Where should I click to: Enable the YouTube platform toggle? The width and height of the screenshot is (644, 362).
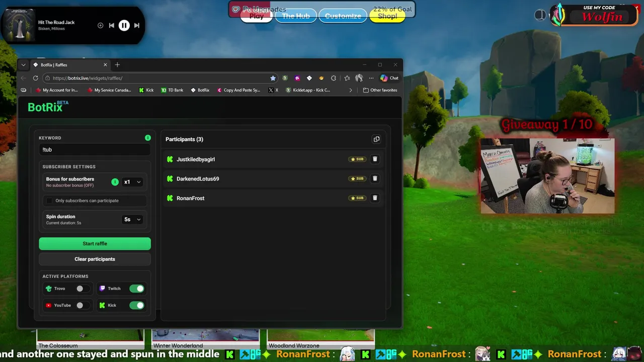click(83, 305)
